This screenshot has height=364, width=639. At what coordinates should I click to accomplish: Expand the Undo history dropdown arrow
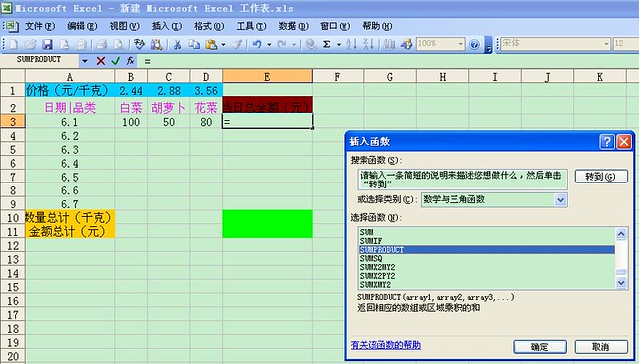269,45
